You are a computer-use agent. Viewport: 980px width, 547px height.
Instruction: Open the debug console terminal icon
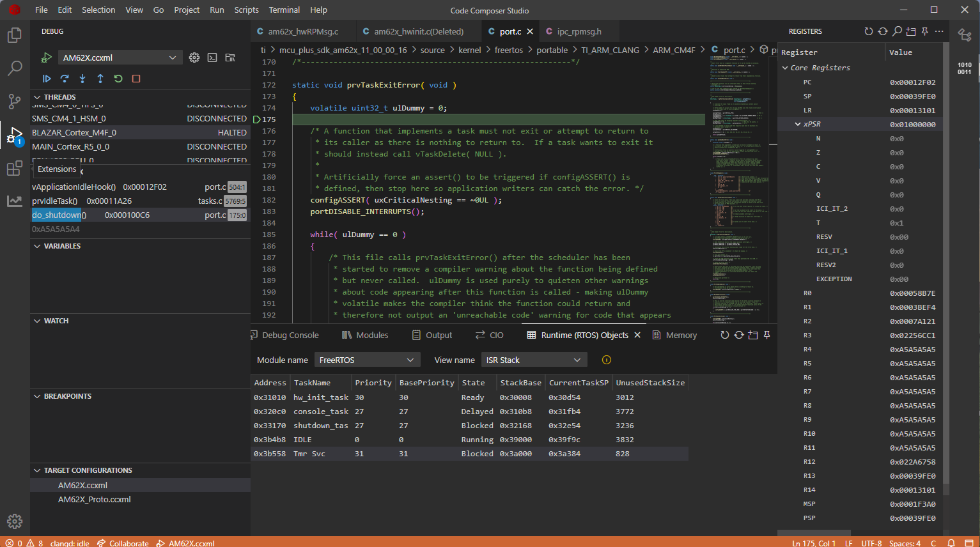coord(212,58)
